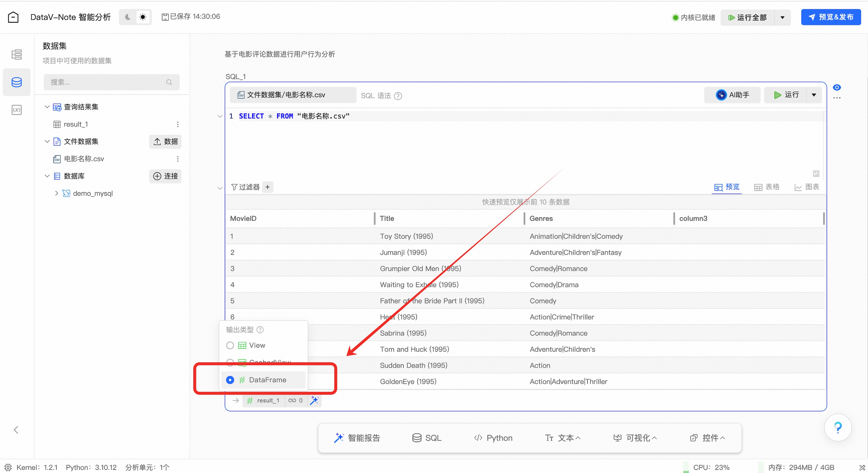Select the View output type radio
Viewport: 868px width, 473px height.
(230, 345)
